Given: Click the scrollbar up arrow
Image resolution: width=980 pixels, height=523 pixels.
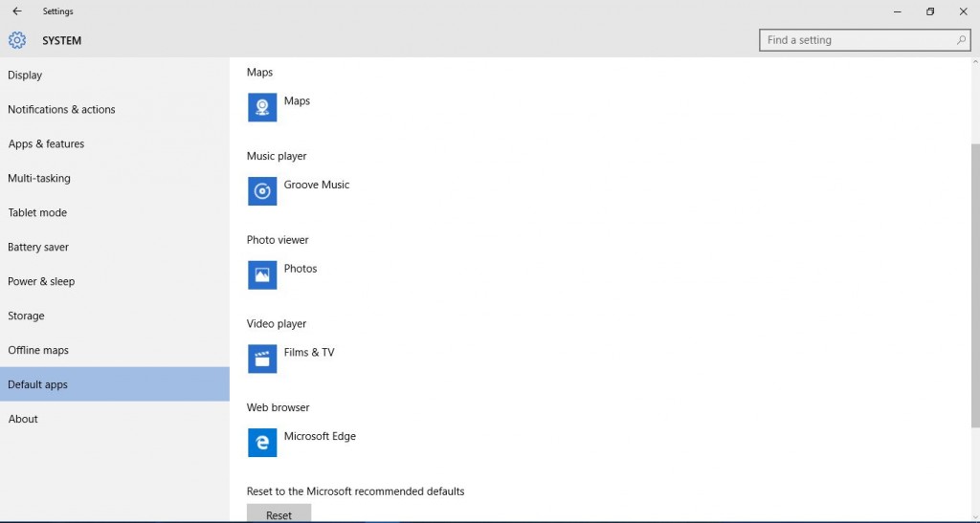Looking at the screenshot, I should pyautogui.click(x=975, y=62).
